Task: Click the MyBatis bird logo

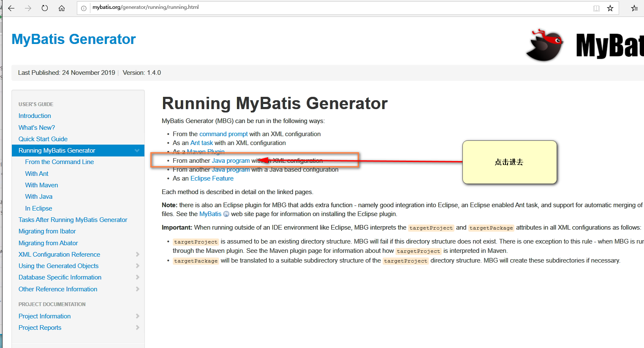Action: [x=545, y=45]
